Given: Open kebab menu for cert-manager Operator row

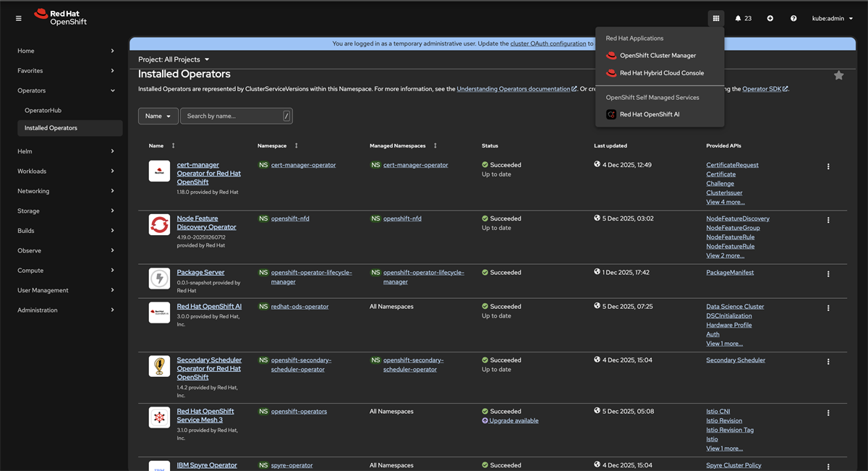Looking at the screenshot, I should (828, 166).
